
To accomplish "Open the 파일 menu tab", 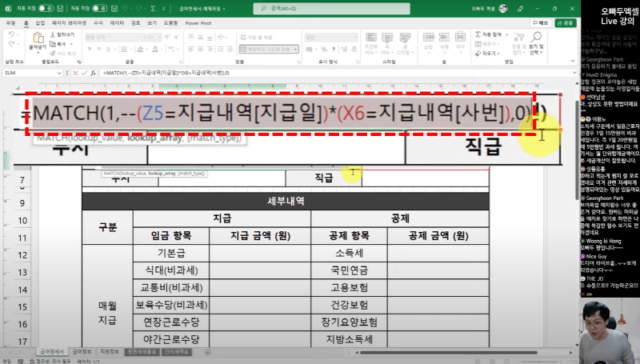I will click(10, 23).
